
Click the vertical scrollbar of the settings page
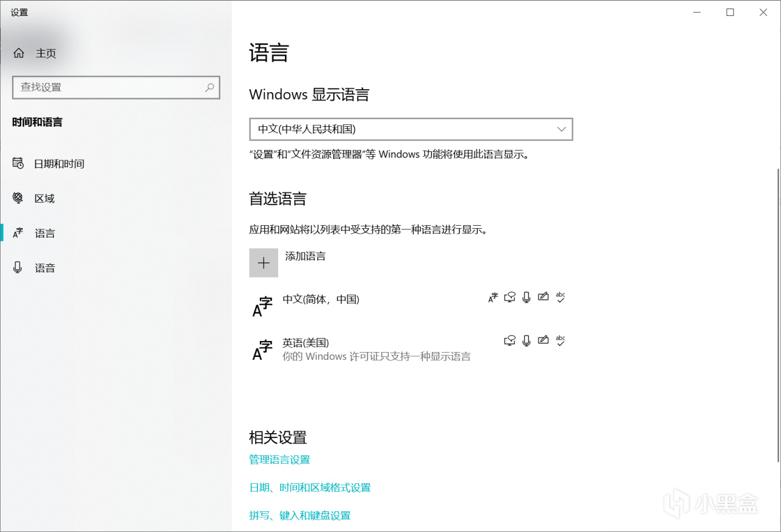(777, 315)
